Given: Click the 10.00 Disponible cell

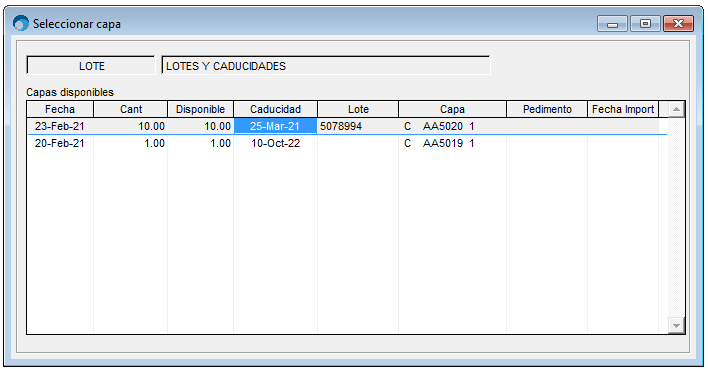Looking at the screenshot, I should click(200, 126).
